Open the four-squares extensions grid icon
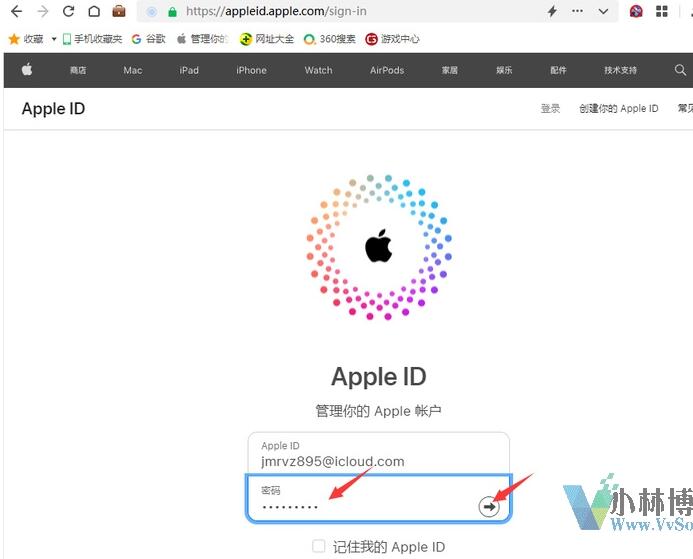This screenshot has height=559, width=693. coord(662,11)
